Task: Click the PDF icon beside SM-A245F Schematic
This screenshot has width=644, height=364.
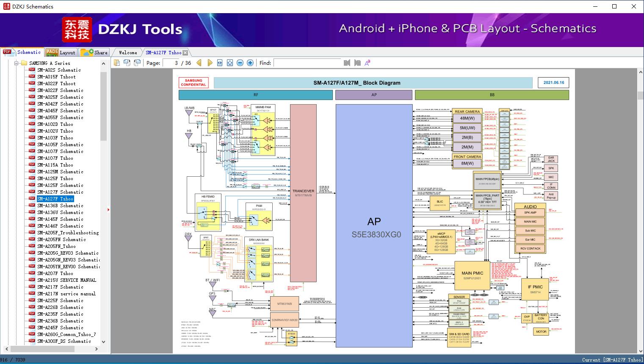Action: coord(32,328)
